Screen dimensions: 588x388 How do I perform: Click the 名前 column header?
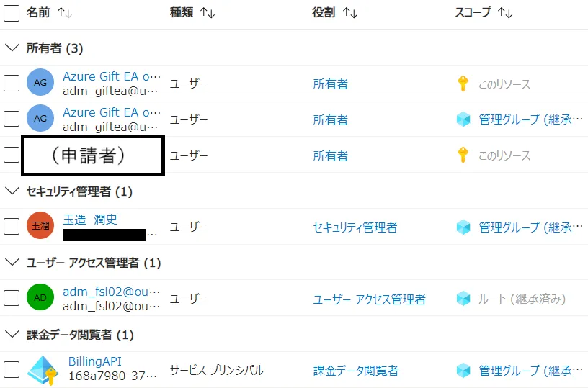point(38,12)
